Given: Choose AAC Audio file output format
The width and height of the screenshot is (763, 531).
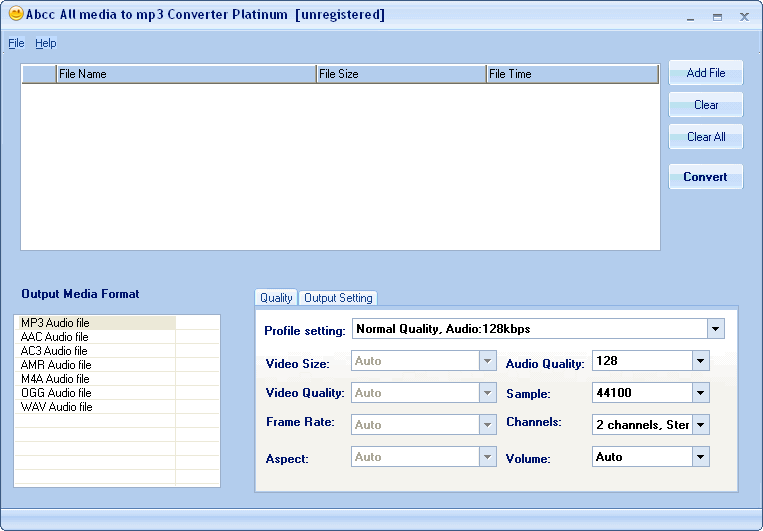Looking at the screenshot, I should point(55,337).
